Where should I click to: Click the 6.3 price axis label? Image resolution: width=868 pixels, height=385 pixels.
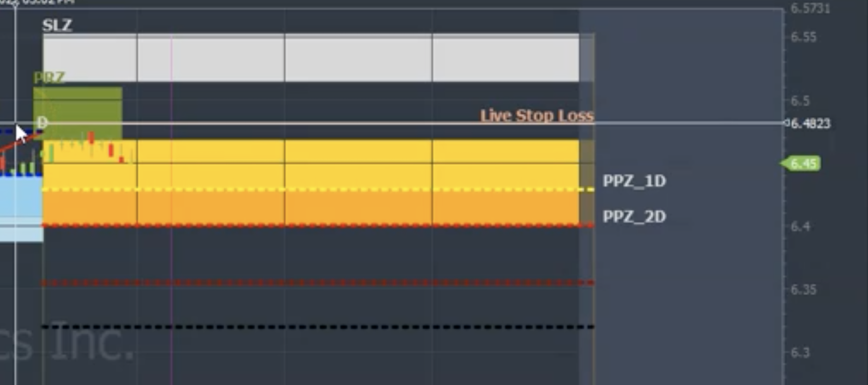tap(800, 352)
